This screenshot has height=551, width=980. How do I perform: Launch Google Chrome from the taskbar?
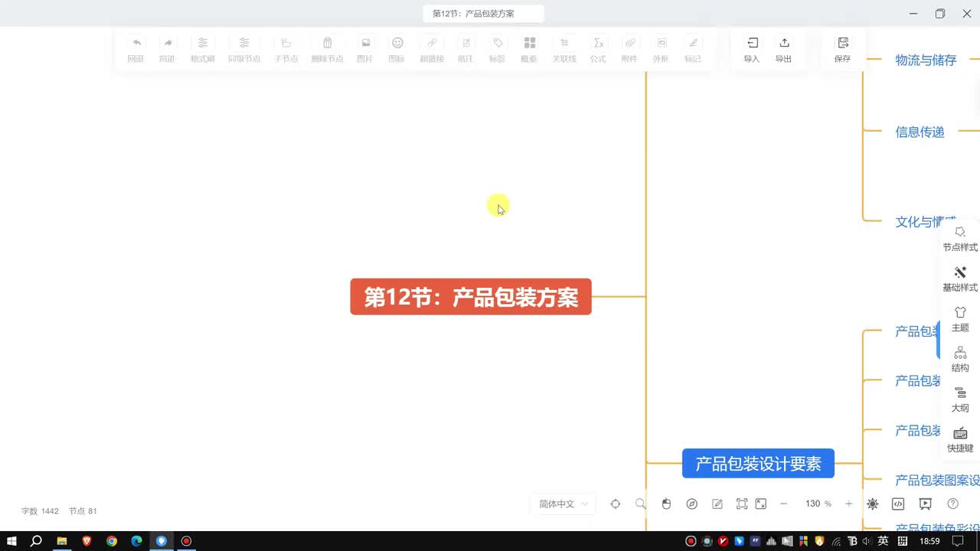click(x=112, y=541)
